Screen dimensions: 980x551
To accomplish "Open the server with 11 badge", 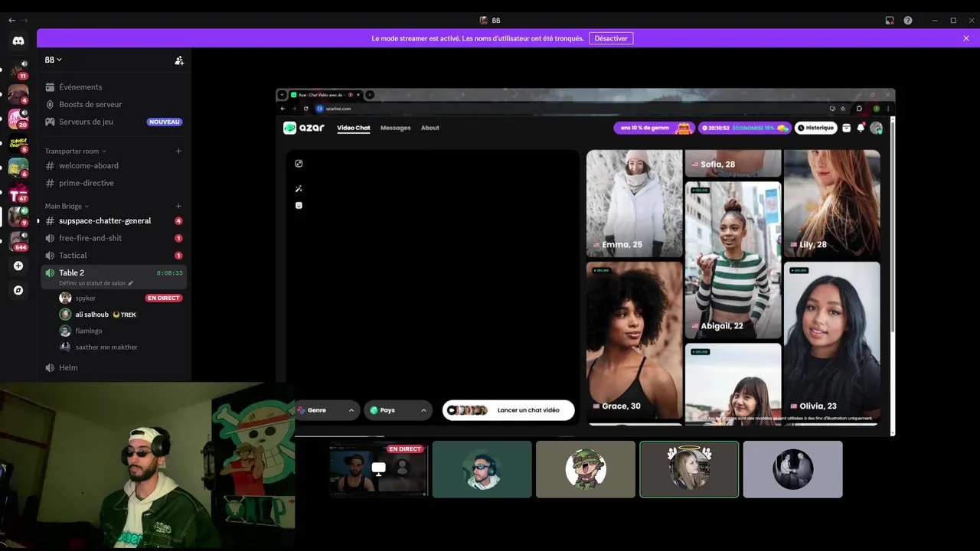I will point(18,70).
